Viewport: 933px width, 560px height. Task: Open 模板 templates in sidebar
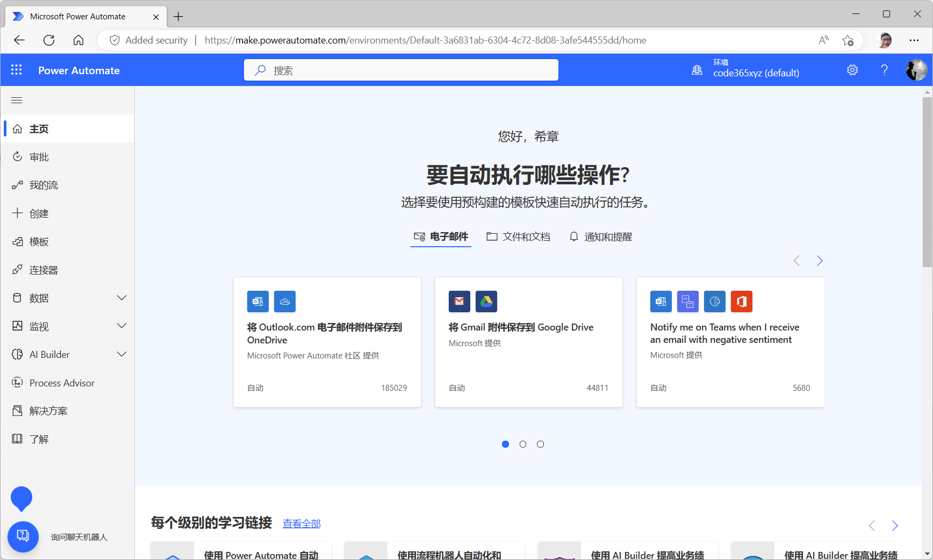pos(67,241)
